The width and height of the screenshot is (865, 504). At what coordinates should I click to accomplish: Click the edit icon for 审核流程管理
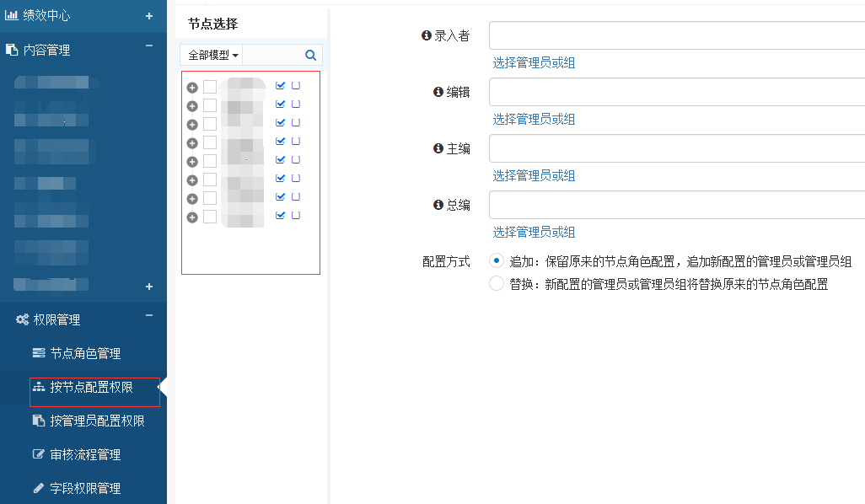pyautogui.click(x=38, y=454)
